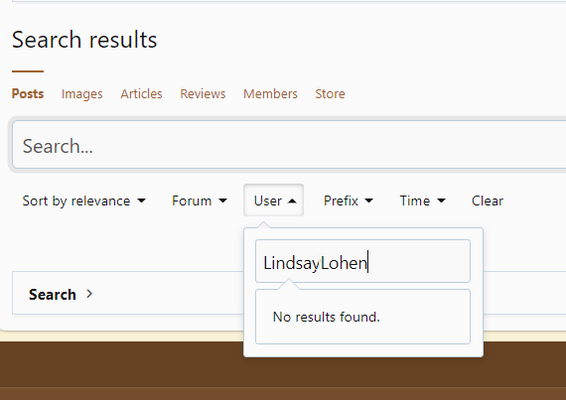This screenshot has height=400, width=566.
Task: Click the Clear filters link
Action: 487,201
